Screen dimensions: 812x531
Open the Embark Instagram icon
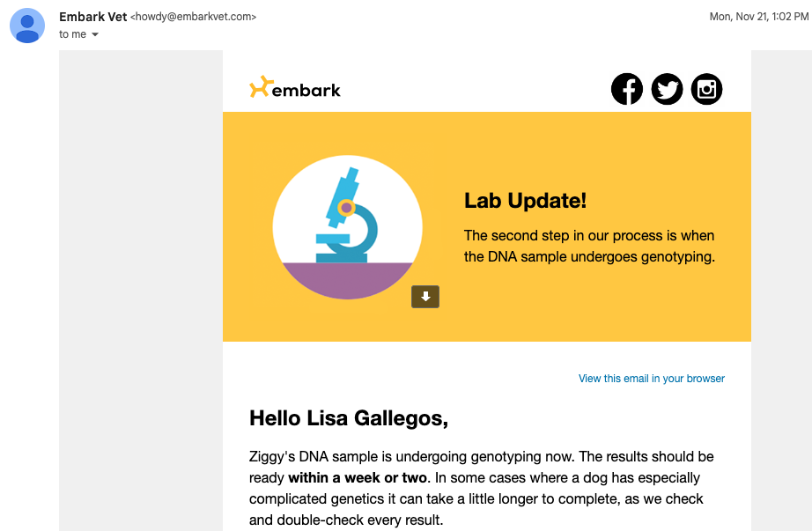pyautogui.click(x=706, y=89)
